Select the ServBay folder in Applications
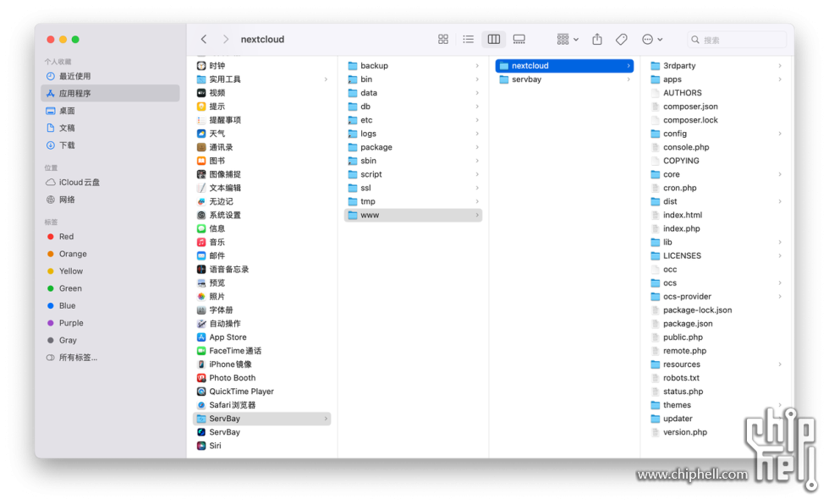This screenshot has width=829, height=504. pos(261,419)
